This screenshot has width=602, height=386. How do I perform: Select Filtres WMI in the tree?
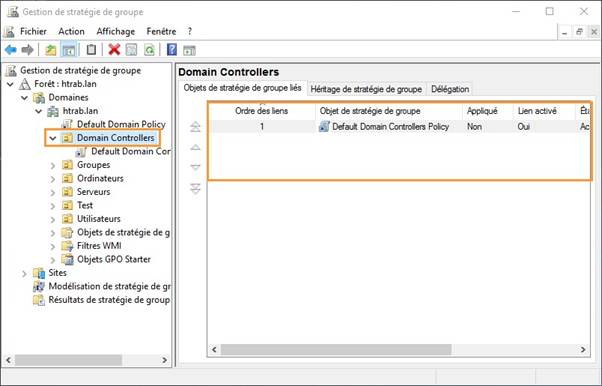click(99, 245)
